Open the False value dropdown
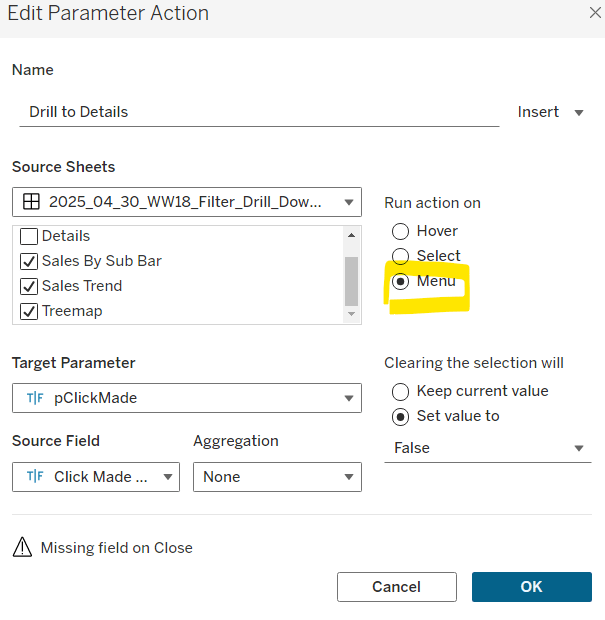This screenshot has width=605, height=620. point(579,448)
